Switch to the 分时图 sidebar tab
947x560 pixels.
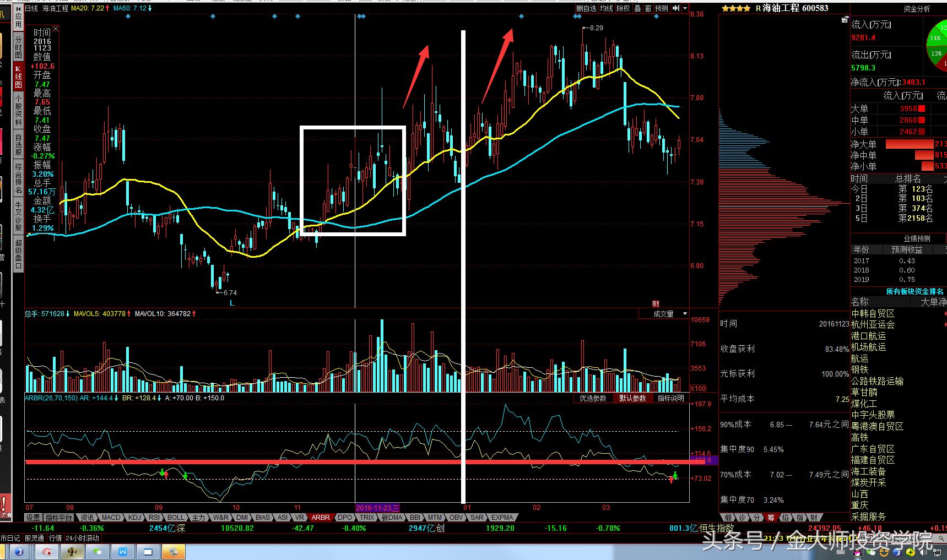18,47
